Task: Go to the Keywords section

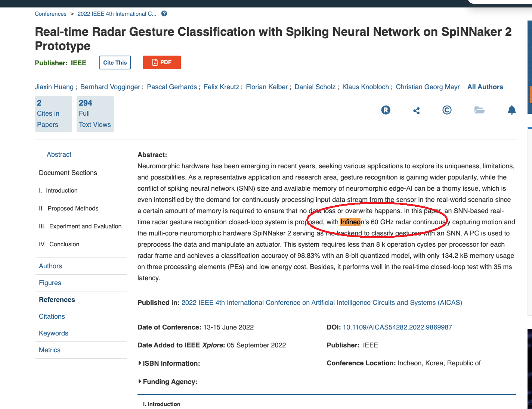Action: point(53,333)
